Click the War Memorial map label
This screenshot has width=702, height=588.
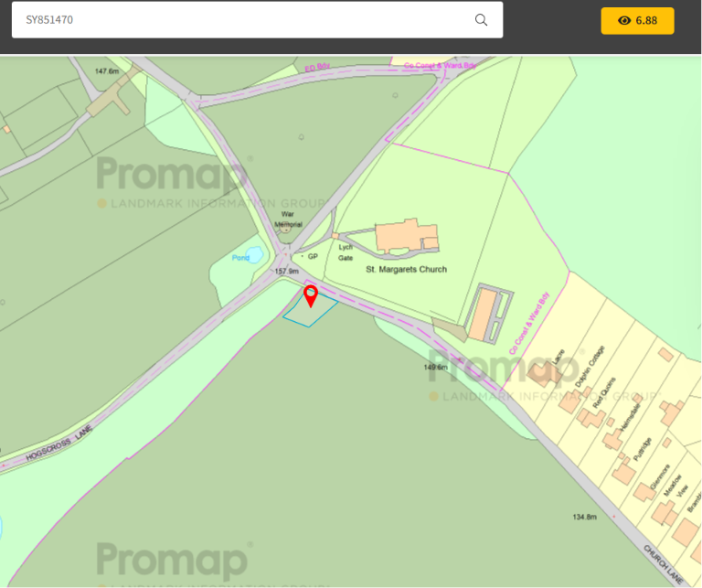tap(288, 219)
